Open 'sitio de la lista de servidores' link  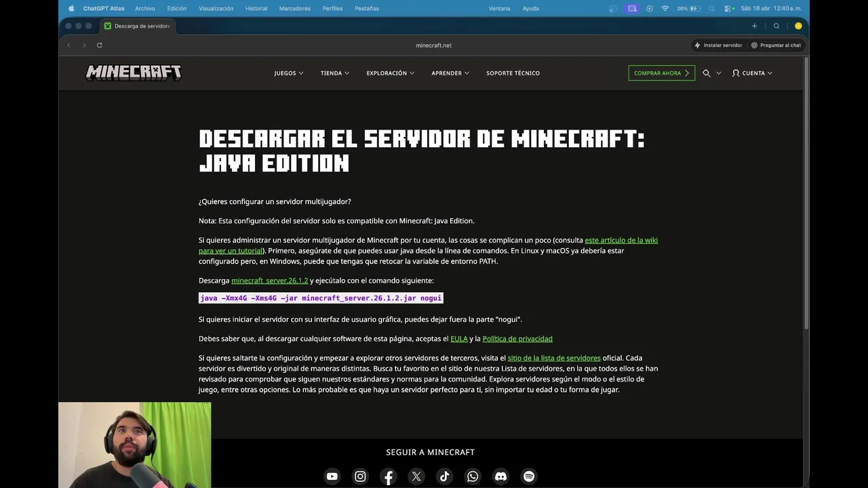pos(554,358)
